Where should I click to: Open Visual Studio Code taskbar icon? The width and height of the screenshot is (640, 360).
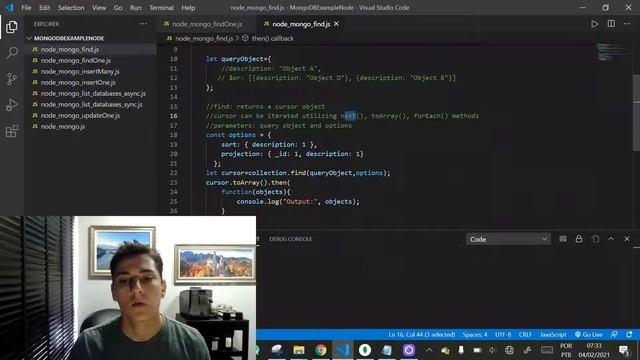[x=343, y=350]
